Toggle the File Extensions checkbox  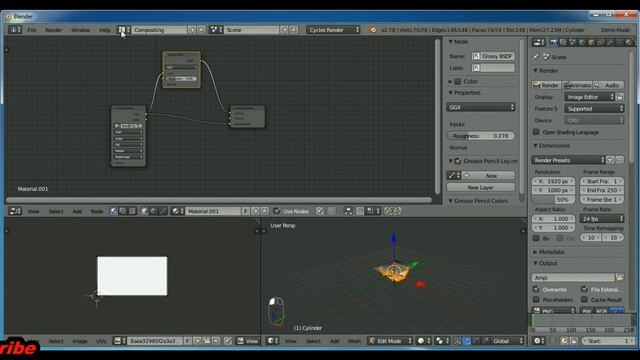[x=584, y=289]
